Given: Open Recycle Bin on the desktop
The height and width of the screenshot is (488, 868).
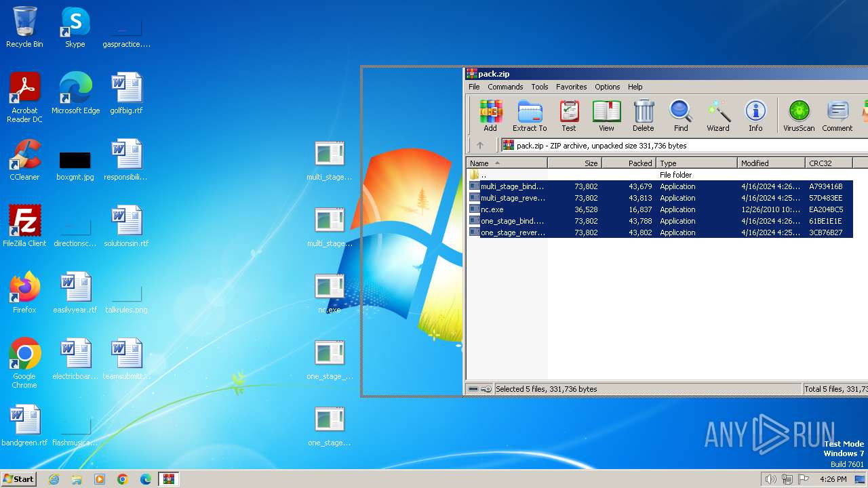Looking at the screenshot, I should coord(24,27).
